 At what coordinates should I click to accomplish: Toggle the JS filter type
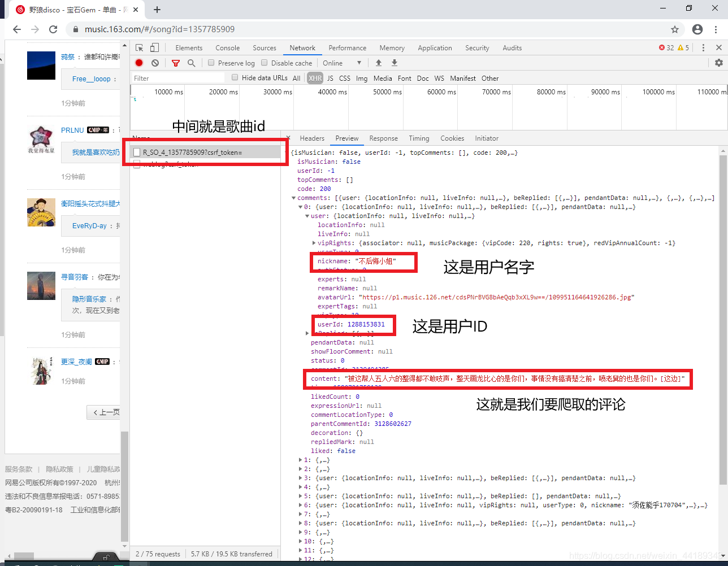coord(330,79)
